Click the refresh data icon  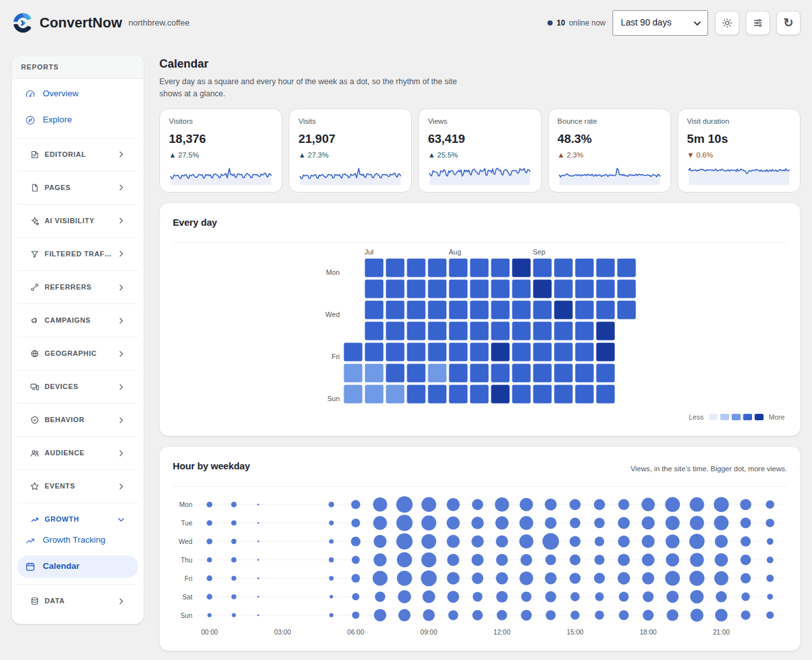pyautogui.click(x=788, y=23)
